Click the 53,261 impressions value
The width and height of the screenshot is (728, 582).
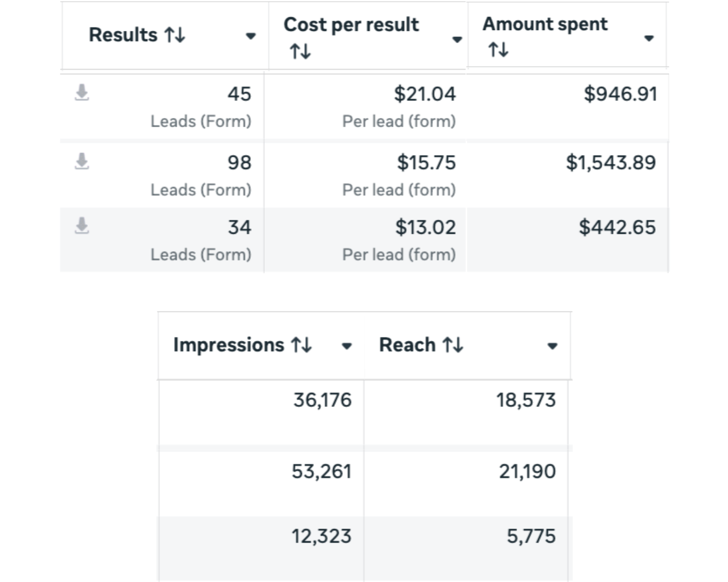click(x=321, y=472)
